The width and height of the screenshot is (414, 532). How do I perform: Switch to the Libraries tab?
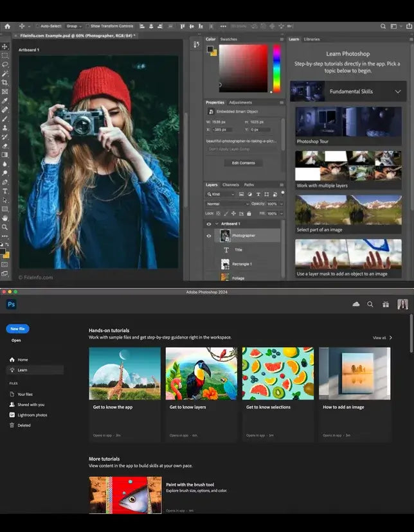(x=312, y=39)
